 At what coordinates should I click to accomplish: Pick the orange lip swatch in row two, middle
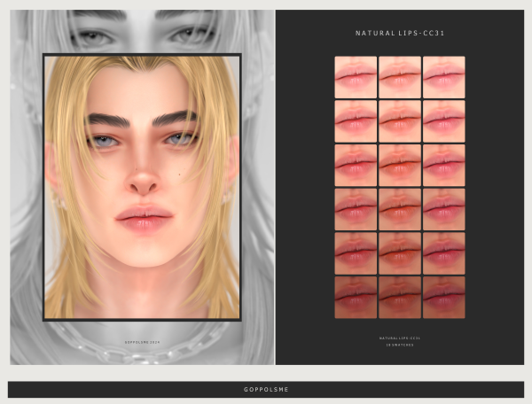(400, 121)
